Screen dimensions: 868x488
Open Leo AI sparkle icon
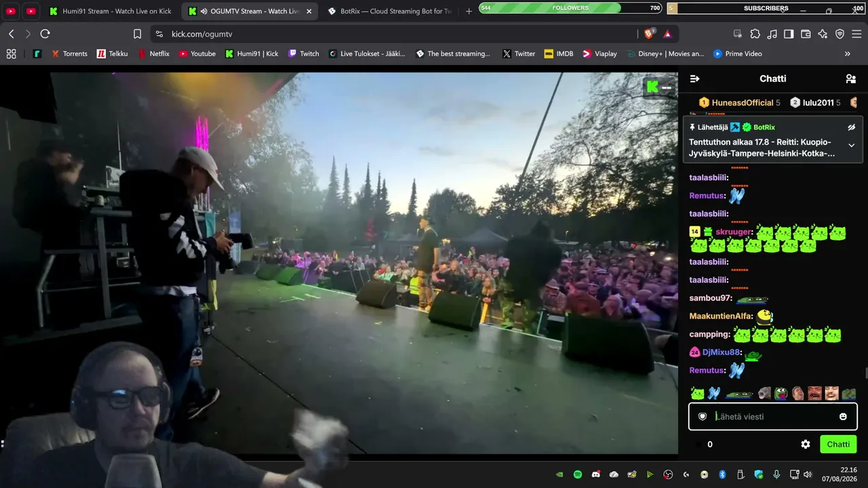click(x=823, y=34)
